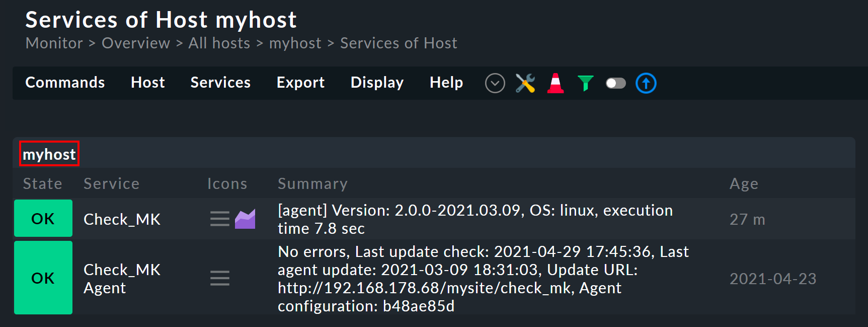Open the green funnel filter icon
This screenshot has width=868, height=327.
pyautogui.click(x=585, y=83)
